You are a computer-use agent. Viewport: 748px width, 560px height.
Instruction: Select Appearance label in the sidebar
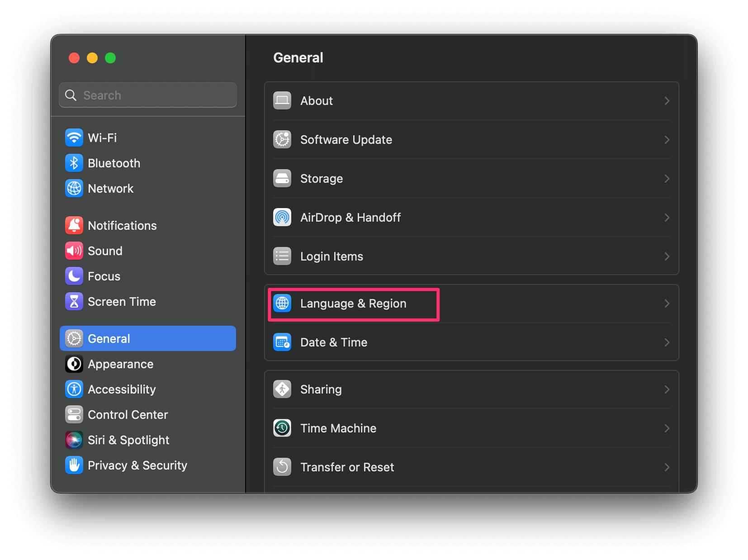[121, 364]
